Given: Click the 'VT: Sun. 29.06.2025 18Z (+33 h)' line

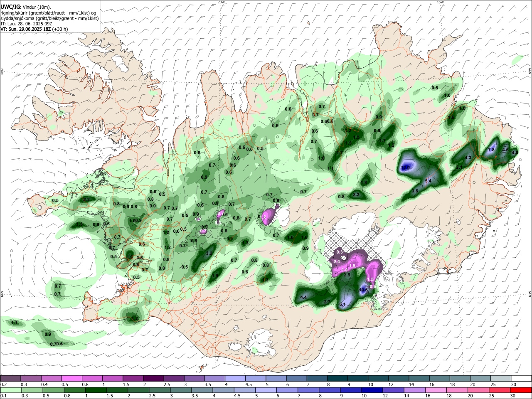Looking at the screenshot, I should (34, 29).
